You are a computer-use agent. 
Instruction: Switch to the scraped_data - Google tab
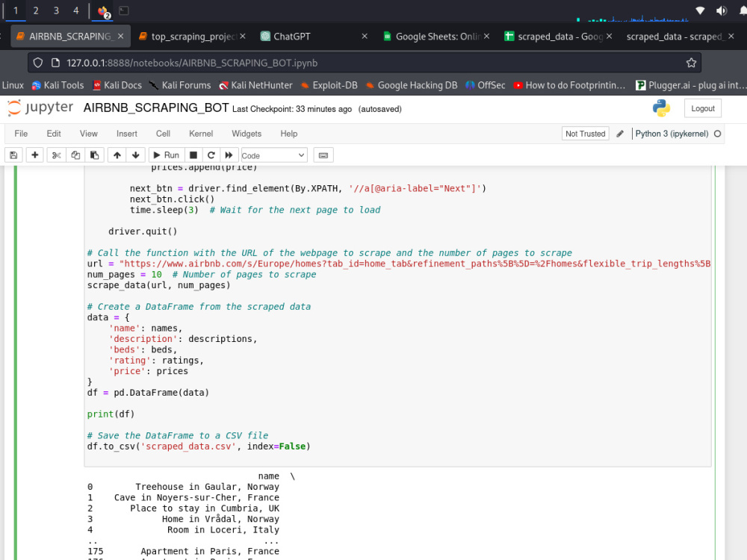point(558,36)
